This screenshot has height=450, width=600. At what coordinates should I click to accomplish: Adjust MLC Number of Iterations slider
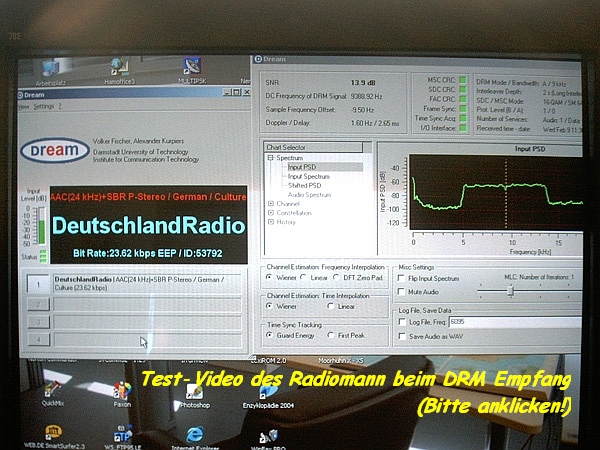pos(510,291)
